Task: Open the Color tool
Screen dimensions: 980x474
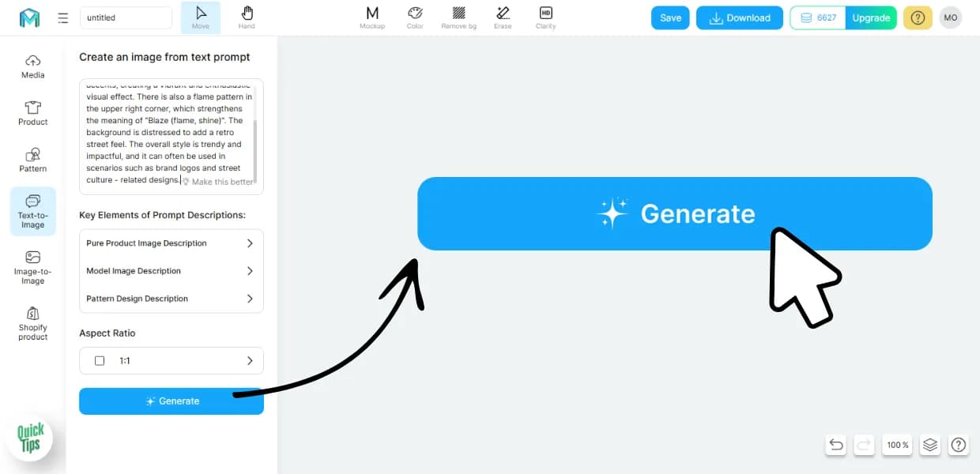Action: tap(415, 17)
